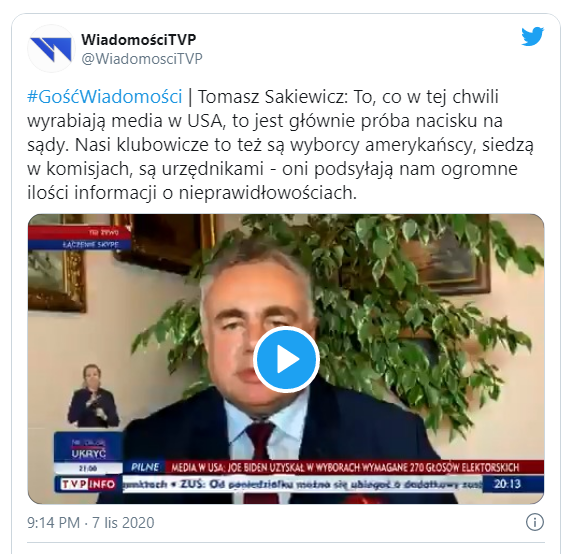Click the UKRYĆ program box in video
The height and width of the screenshot is (554, 573).
coord(88,453)
